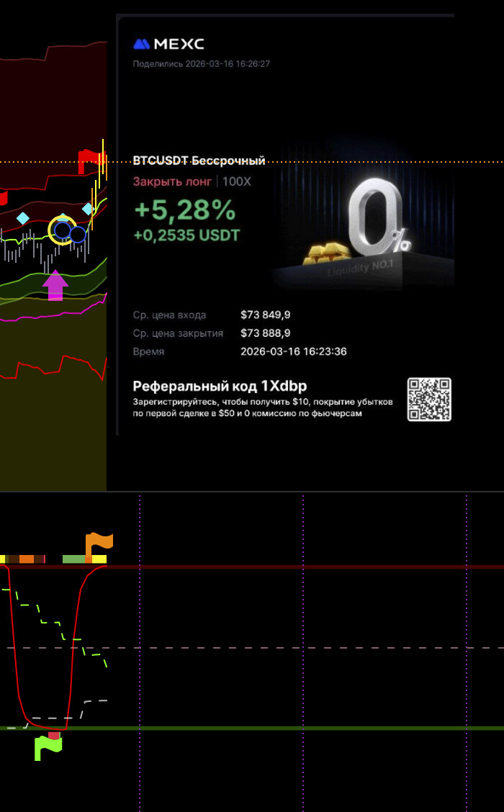The width and height of the screenshot is (504, 812).
Task: Click the +5,28% profit percentage
Action: [x=184, y=210]
